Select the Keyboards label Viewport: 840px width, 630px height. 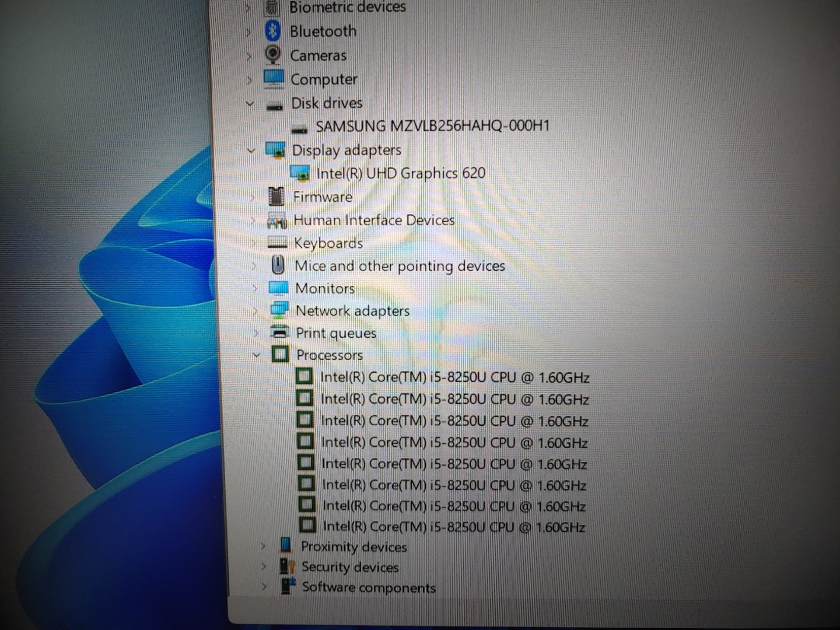click(x=328, y=243)
